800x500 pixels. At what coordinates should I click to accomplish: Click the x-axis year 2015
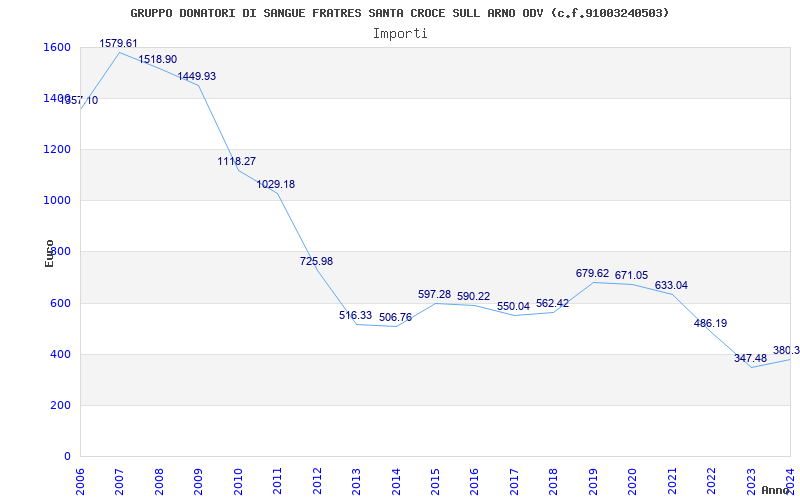[435, 482]
